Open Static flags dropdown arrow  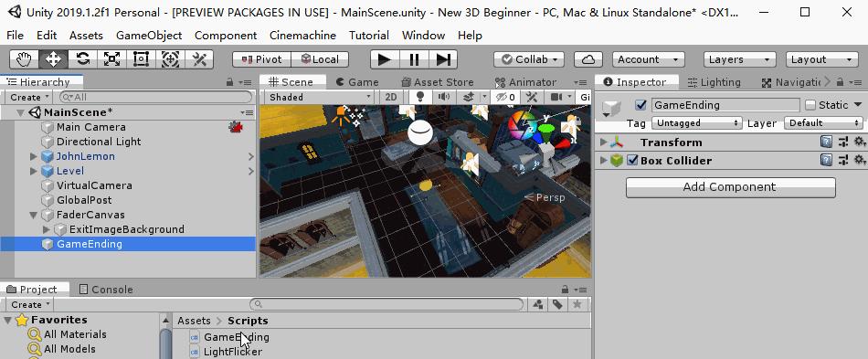pos(857,104)
